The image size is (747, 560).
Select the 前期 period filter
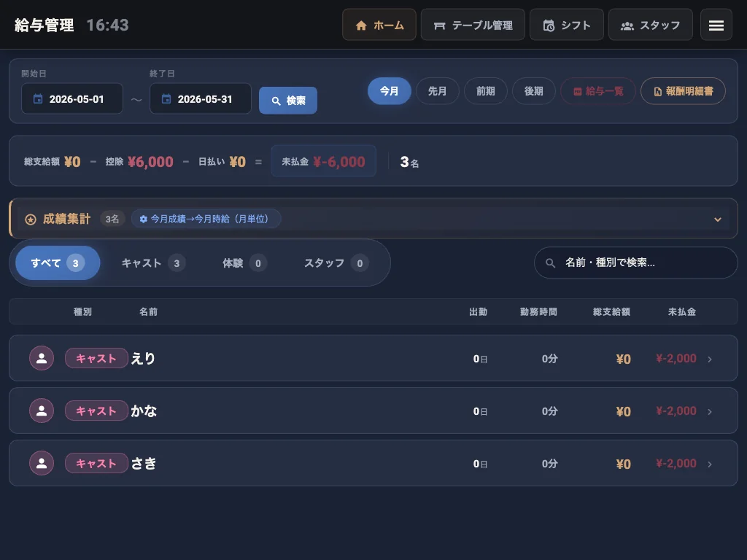click(485, 91)
